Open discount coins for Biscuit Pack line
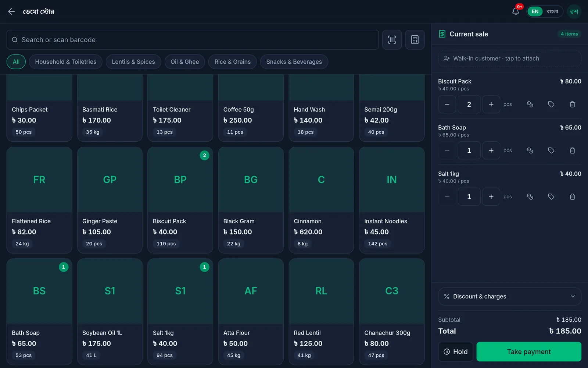 point(530,105)
